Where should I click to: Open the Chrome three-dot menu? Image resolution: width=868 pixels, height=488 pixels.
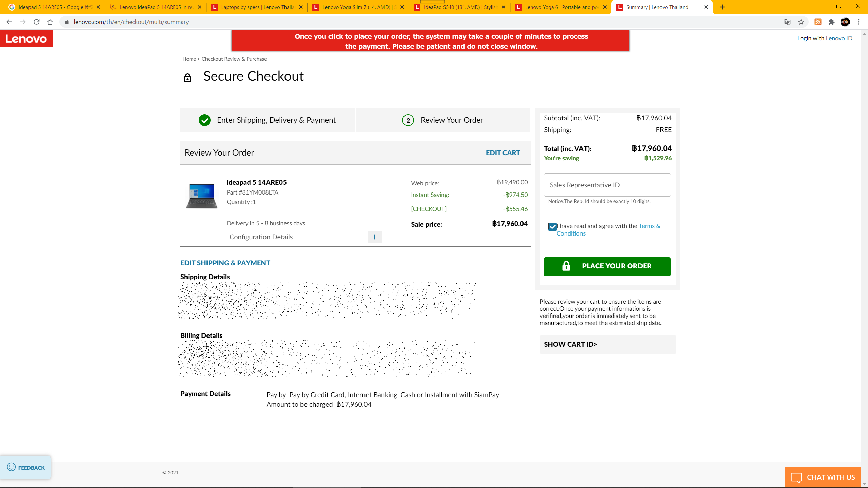point(859,22)
